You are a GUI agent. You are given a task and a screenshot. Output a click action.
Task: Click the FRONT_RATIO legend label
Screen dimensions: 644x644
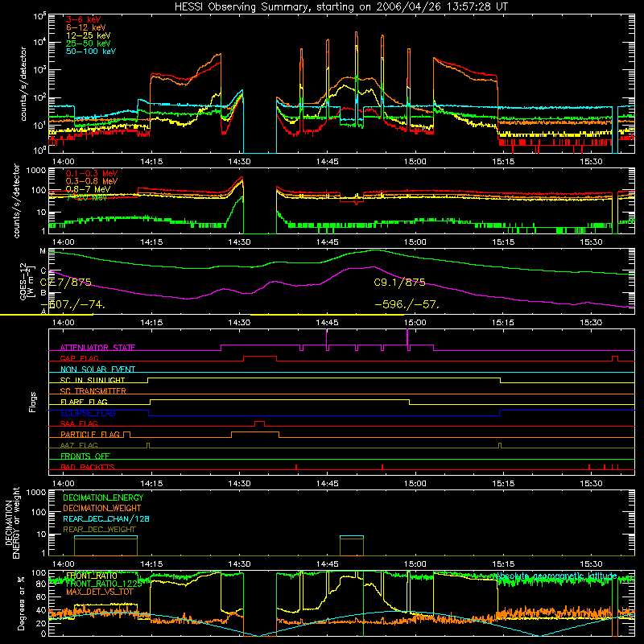92,576
